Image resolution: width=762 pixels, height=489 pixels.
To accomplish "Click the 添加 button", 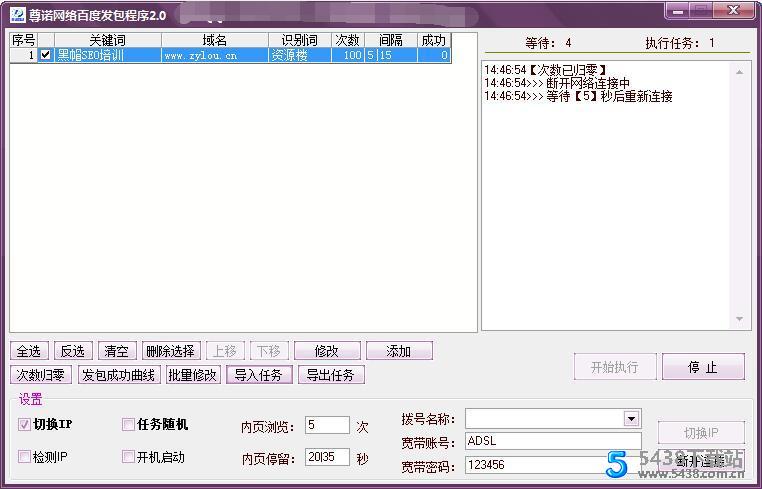I will coord(399,351).
